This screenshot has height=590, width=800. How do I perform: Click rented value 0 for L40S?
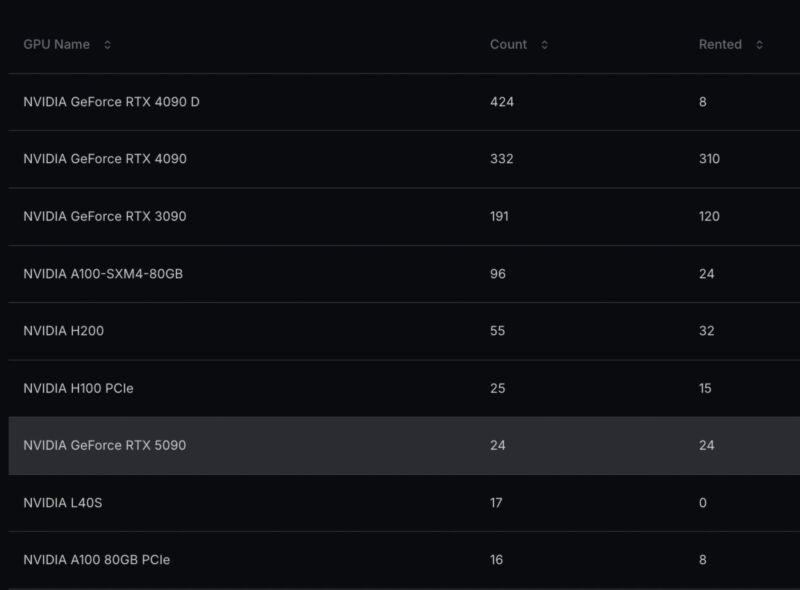coord(703,503)
